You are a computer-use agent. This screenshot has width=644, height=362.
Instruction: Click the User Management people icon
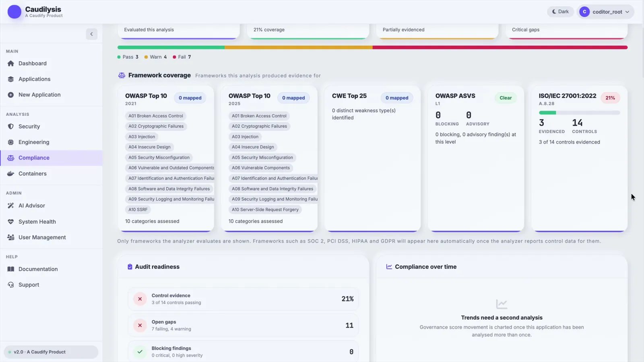(11, 237)
